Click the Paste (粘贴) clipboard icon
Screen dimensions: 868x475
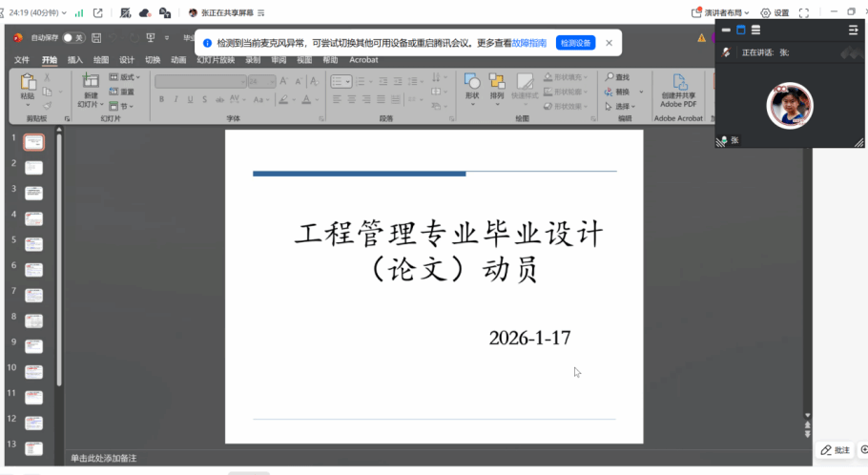[29, 82]
